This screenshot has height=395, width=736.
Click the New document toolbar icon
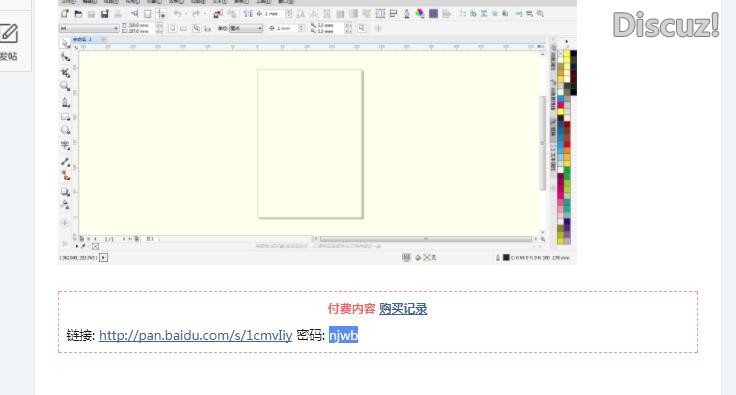[x=65, y=14]
